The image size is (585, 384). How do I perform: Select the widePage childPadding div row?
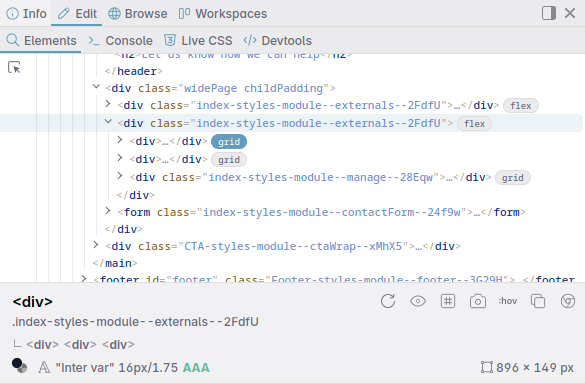(x=220, y=88)
